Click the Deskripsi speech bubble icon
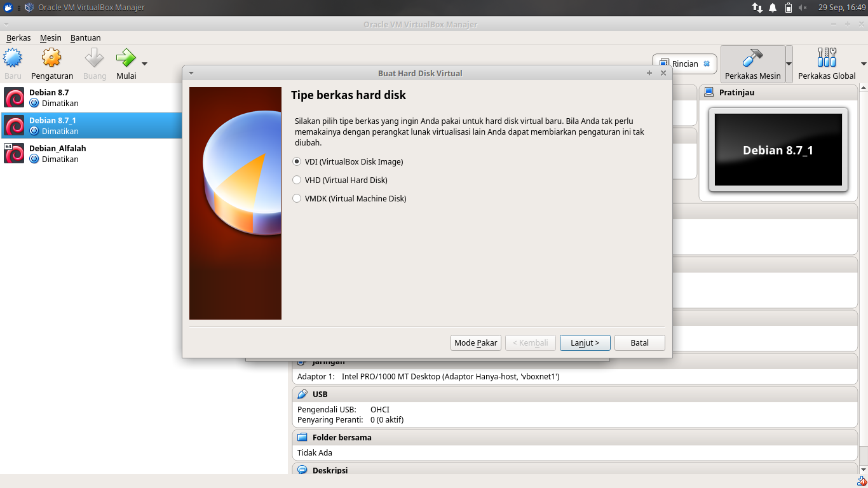Screen dimensions: 868x488 tap(302, 470)
